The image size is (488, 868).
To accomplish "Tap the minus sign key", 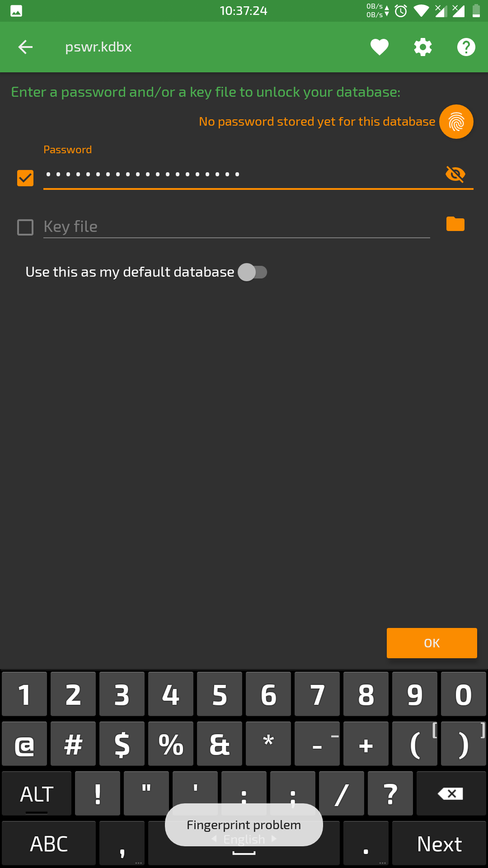I will (x=317, y=744).
